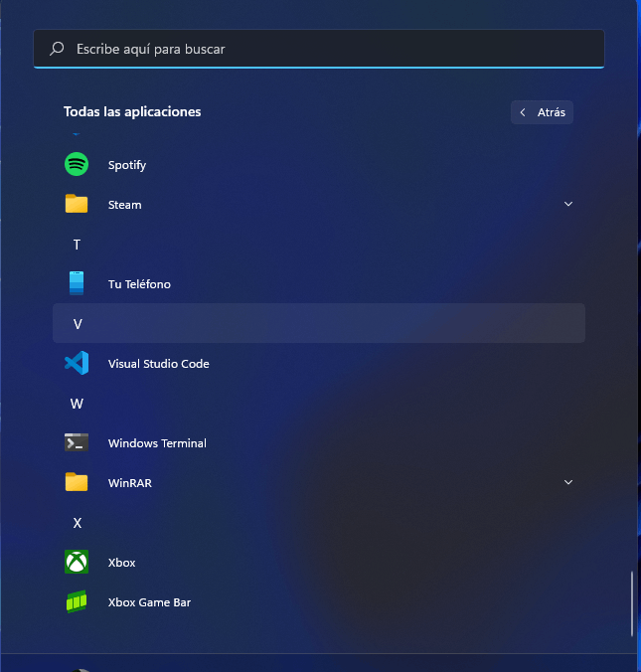This screenshot has width=641, height=672.
Task: Click the app list scrollbar thumb
Action: click(x=632, y=603)
